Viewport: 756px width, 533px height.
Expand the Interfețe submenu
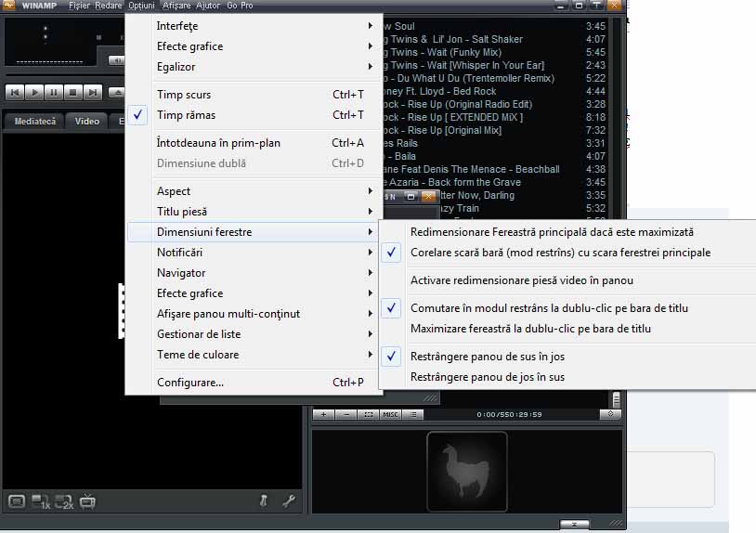pyautogui.click(x=254, y=26)
